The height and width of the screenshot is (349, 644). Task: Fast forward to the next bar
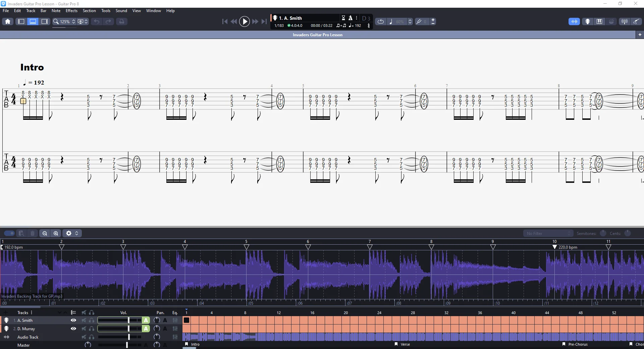255,21
